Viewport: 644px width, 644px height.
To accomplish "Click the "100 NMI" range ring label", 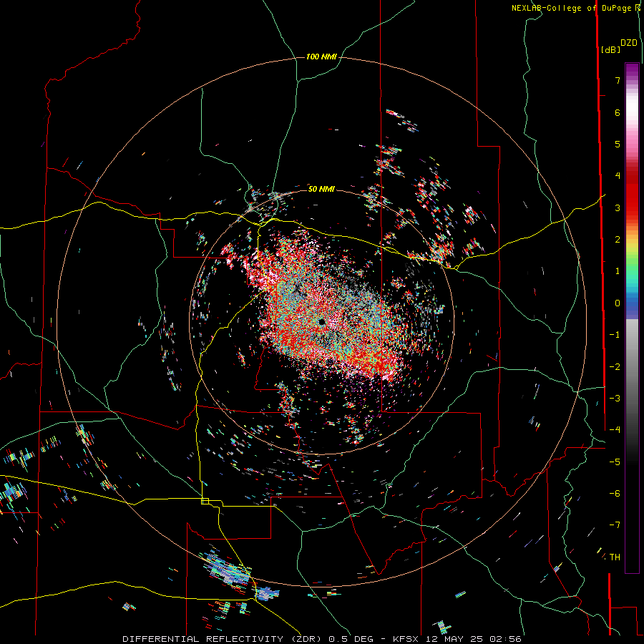I will point(321,57).
